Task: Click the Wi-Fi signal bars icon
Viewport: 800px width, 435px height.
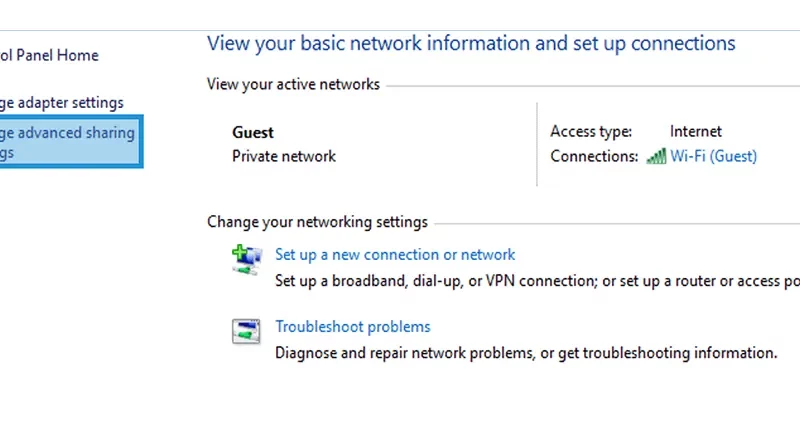Action: [x=656, y=156]
